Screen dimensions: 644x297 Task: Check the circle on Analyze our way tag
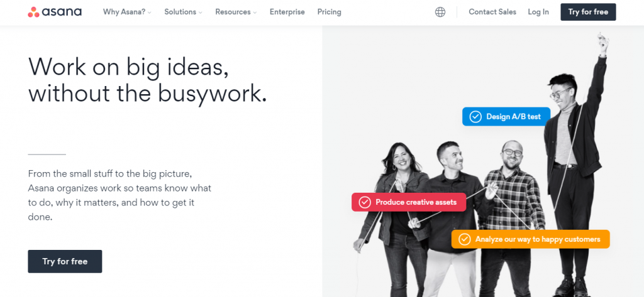[464, 239]
